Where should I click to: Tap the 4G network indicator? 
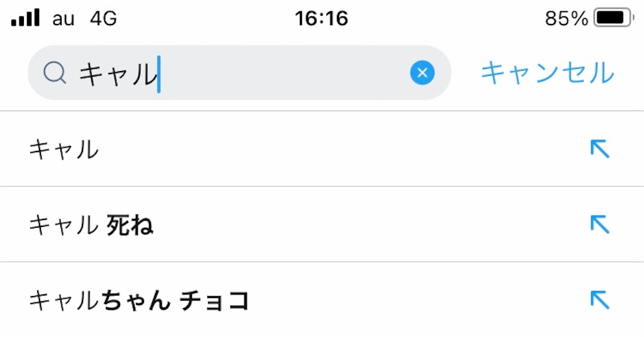[x=103, y=19]
